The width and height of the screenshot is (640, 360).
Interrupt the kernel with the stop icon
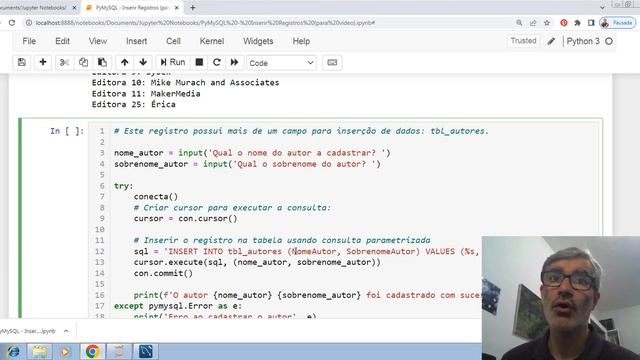tap(199, 62)
